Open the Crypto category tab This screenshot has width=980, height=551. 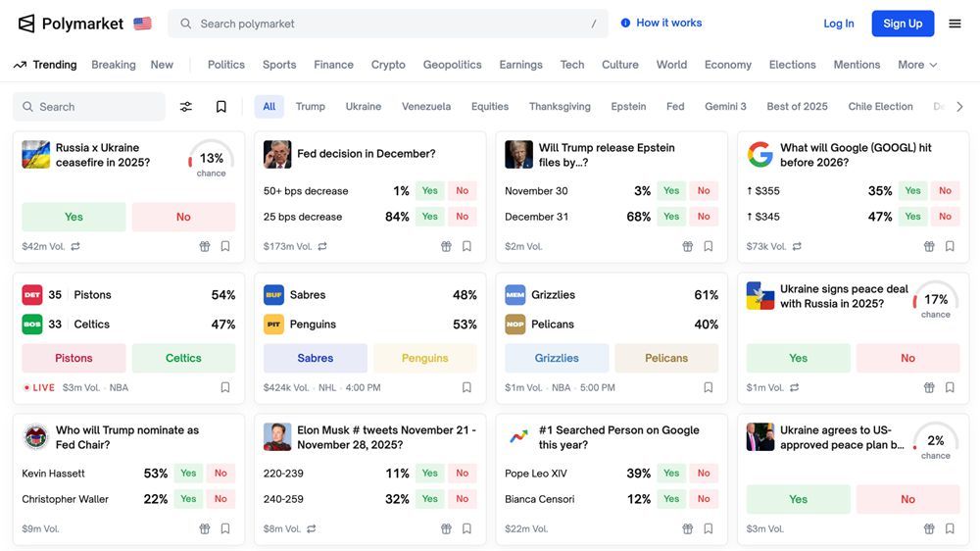(x=388, y=65)
